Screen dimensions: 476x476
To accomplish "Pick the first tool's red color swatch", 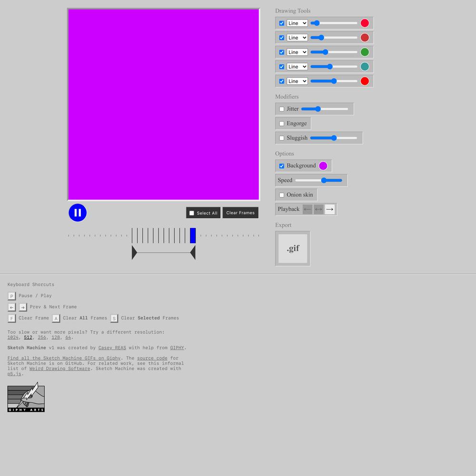I will tap(365, 23).
